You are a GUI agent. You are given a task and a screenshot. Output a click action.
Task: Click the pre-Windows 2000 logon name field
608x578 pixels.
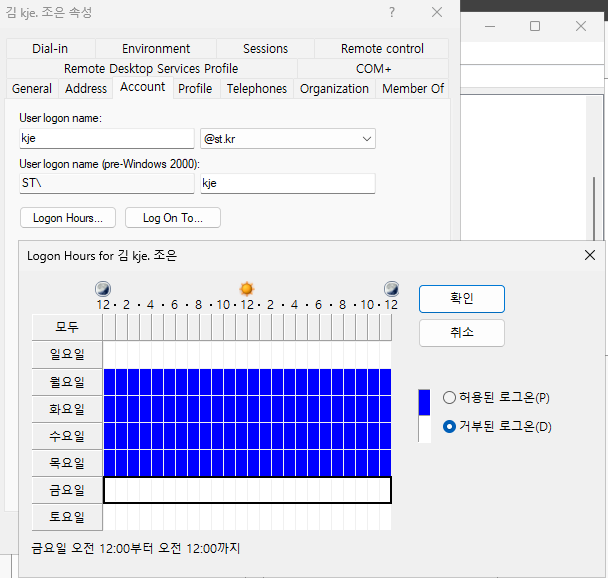(x=288, y=183)
